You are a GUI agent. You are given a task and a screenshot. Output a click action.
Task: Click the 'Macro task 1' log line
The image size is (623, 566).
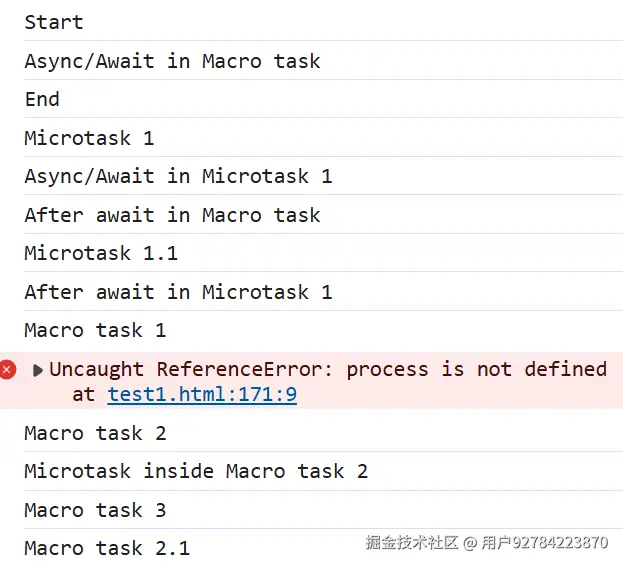[x=95, y=330]
